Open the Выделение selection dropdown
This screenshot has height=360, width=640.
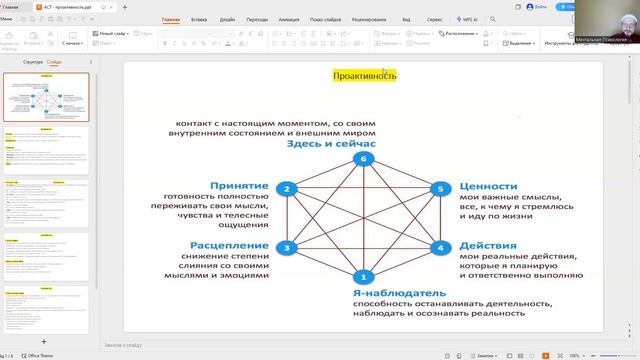coord(518,43)
